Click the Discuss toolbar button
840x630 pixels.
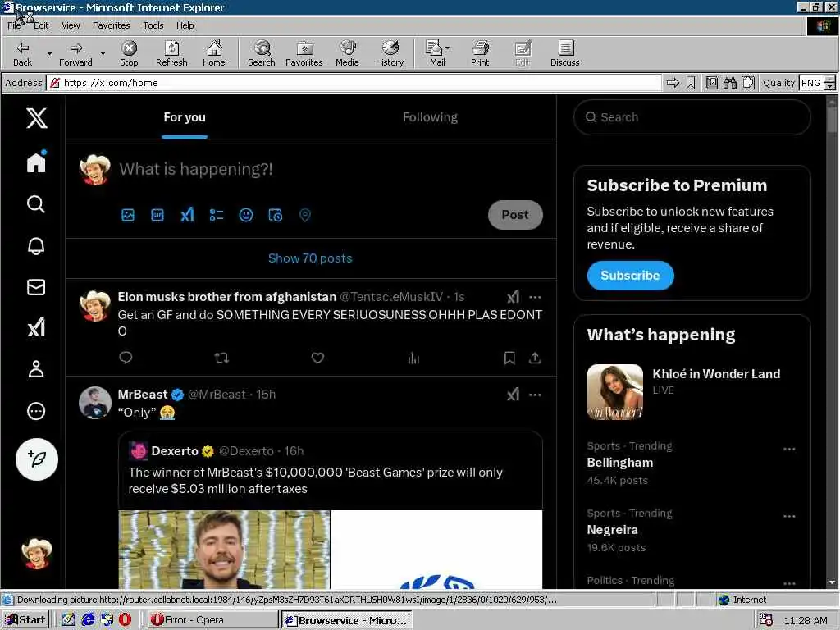(564, 53)
